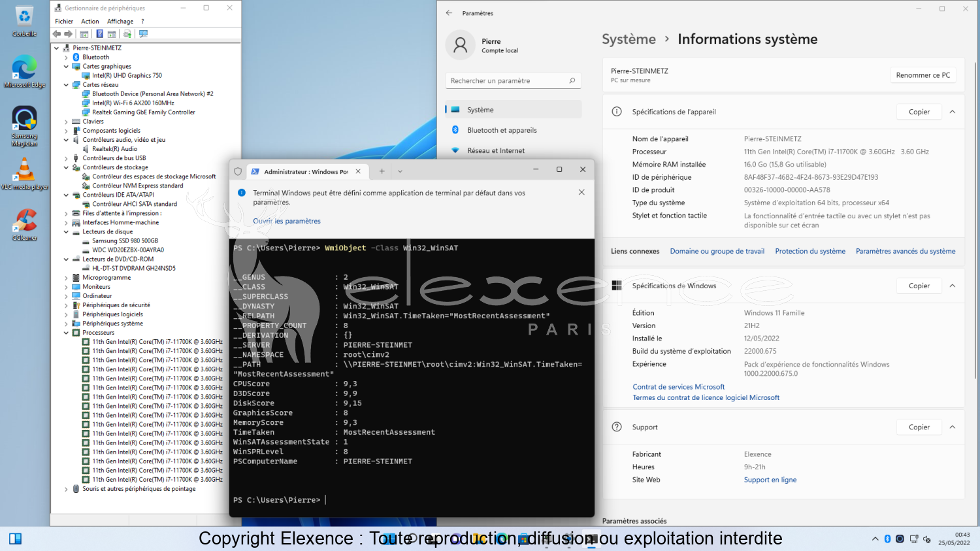
Task: Collapse the Cartes graphiques node
Action: tap(66, 67)
